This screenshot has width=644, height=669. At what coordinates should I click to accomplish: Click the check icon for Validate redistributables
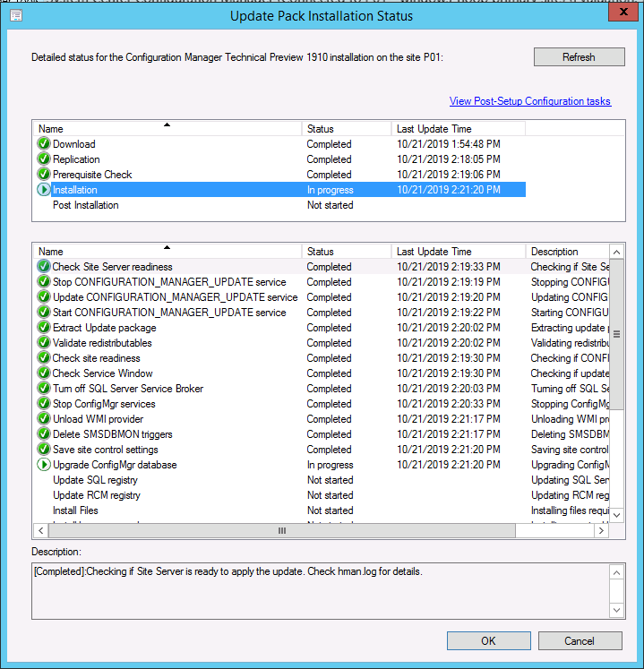tap(44, 343)
